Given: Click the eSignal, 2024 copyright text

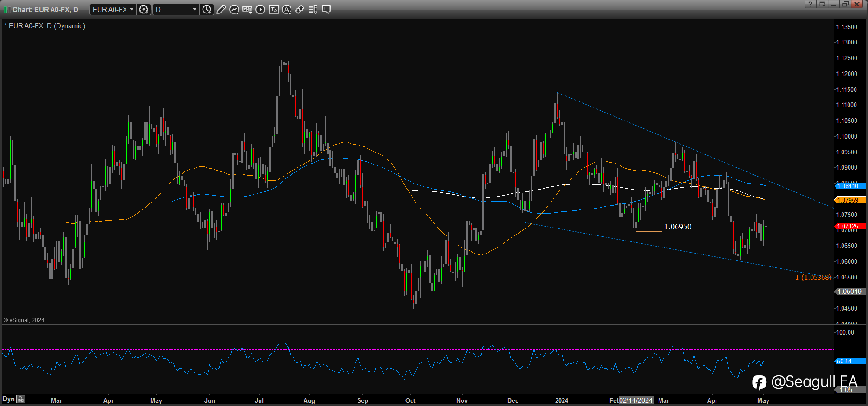Looking at the screenshot, I should 24,320.
